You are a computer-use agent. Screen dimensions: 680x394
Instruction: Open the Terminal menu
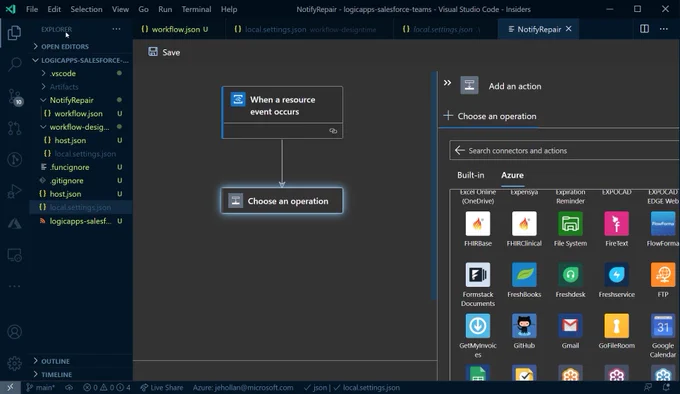(x=196, y=9)
